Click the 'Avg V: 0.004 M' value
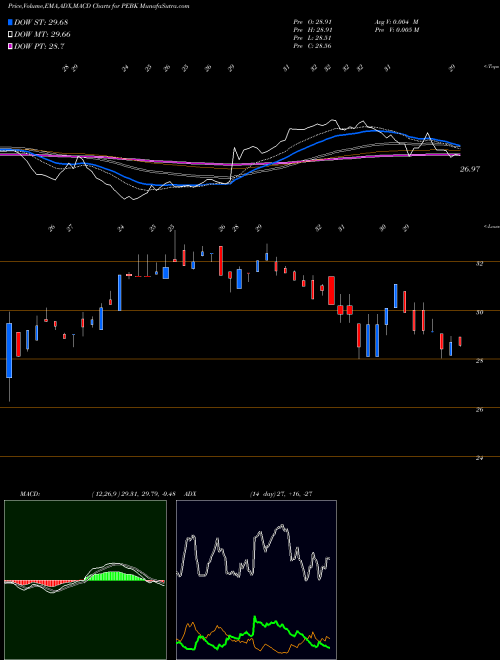 396,22
